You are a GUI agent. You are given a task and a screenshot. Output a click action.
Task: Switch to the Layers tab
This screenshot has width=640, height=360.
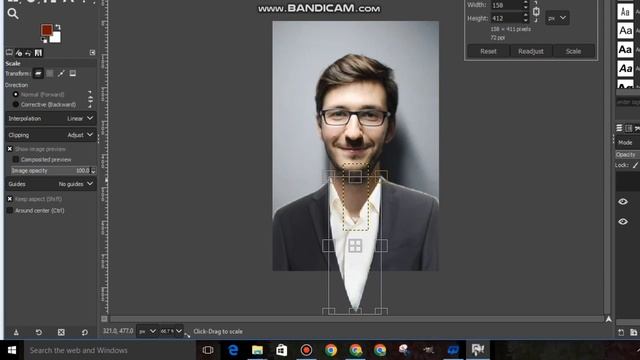click(620, 128)
